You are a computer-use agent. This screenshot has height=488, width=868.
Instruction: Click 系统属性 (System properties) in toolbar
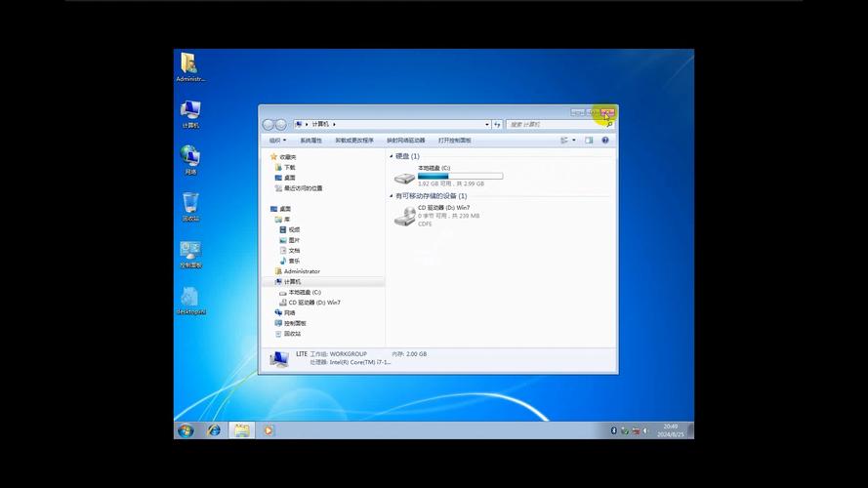(310, 141)
